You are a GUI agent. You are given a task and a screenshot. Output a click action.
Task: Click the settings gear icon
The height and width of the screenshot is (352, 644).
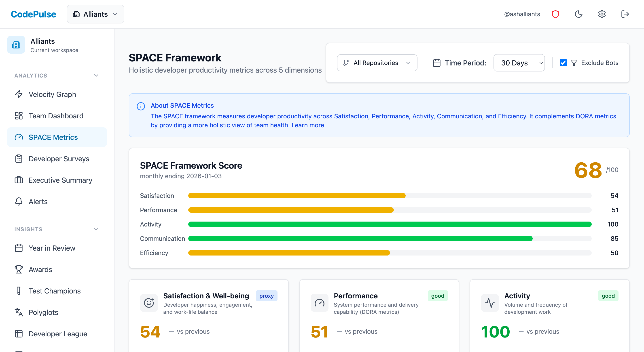click(x=602, y=14)
